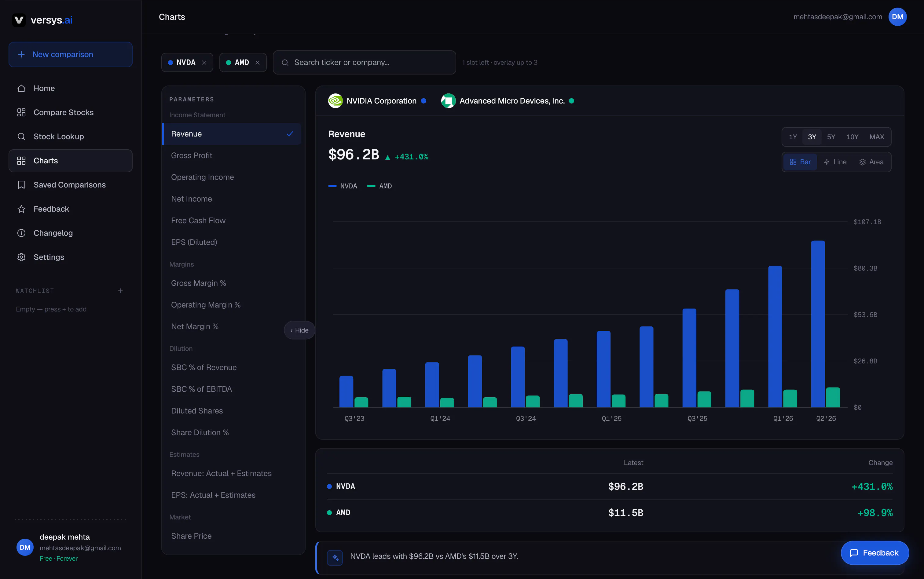Select the Operating Margin % parameter

coord(232,305)
